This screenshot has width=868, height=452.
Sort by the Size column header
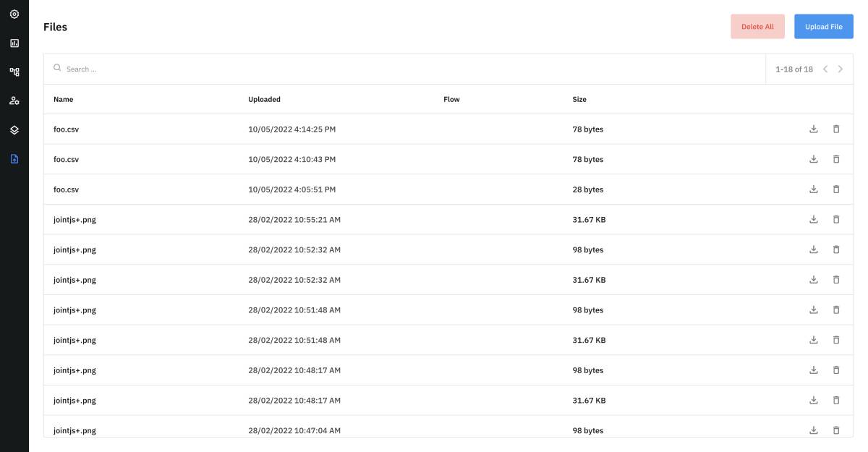(579, 99)
